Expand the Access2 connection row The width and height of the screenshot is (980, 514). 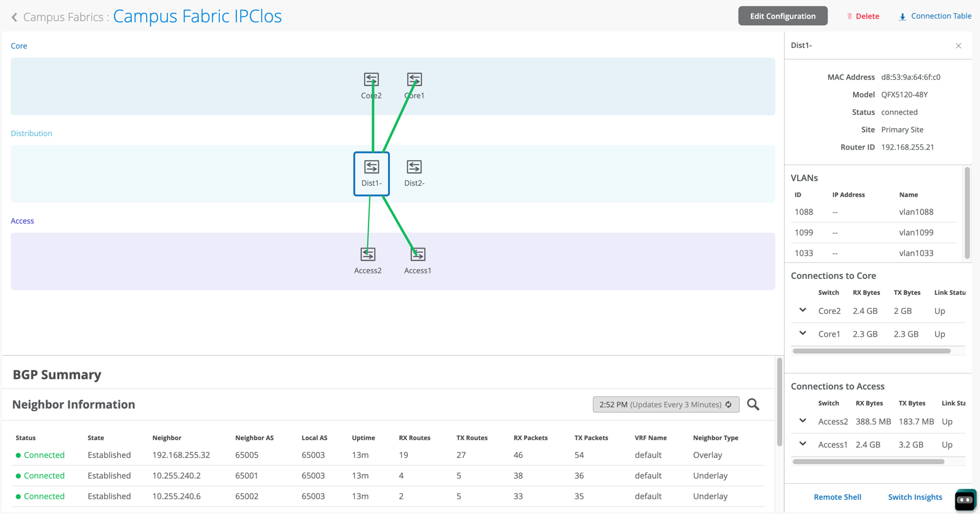click(803, 421)
